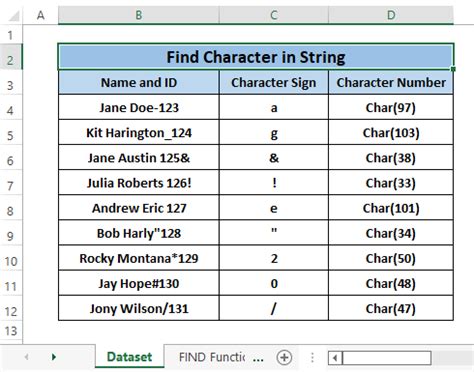Select the Character Sign cell containing slash
The width and height of the screenshot is (474, 372).
(274, 308)
